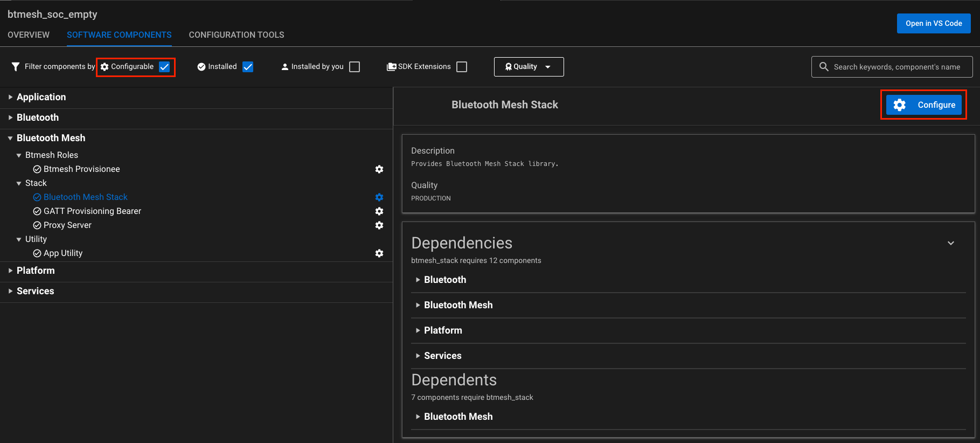Open configuration gear for App Utility
Viewport: 980px width, 443px height.
pos(379,253)
